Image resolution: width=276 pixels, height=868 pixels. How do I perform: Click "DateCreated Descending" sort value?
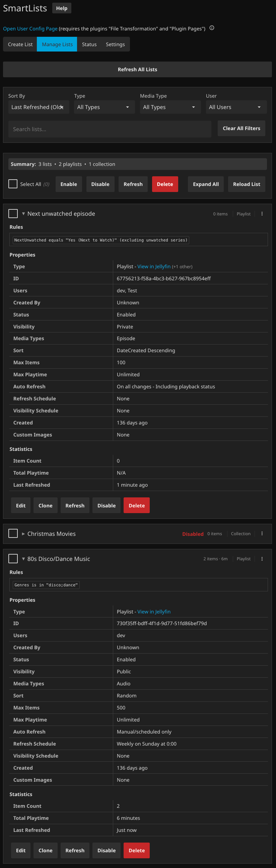(x=146, y=351)
